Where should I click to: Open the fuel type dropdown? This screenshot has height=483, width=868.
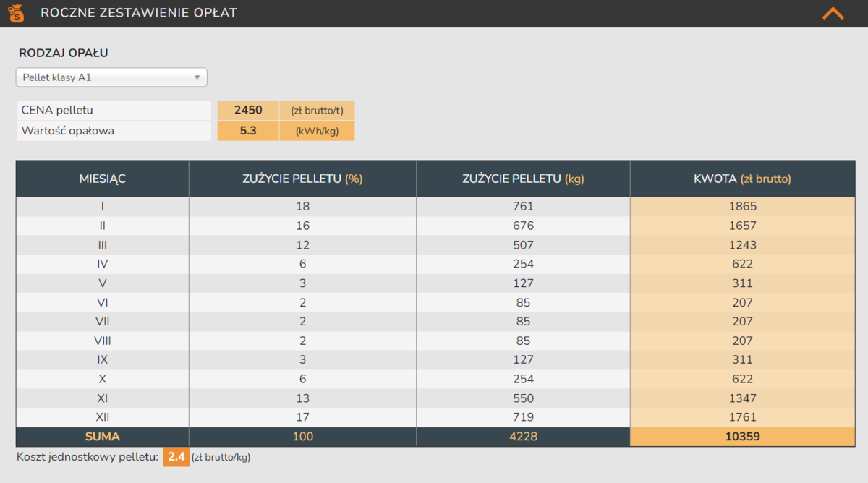click(x=111, y=77)
